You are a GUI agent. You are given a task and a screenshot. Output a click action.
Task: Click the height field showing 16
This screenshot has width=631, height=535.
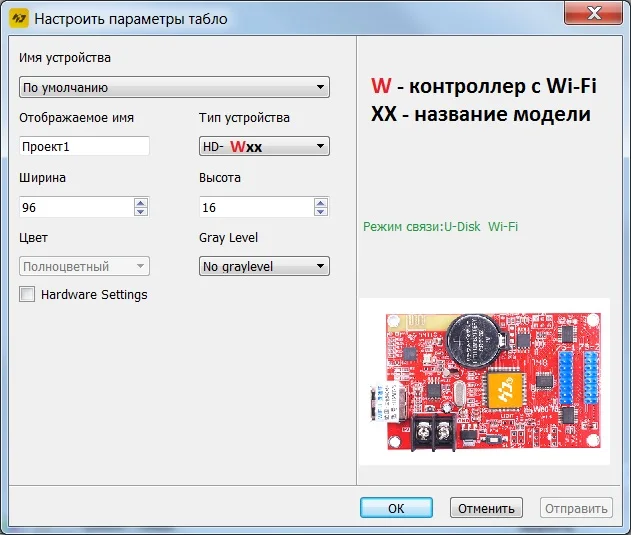click(256, 207)
